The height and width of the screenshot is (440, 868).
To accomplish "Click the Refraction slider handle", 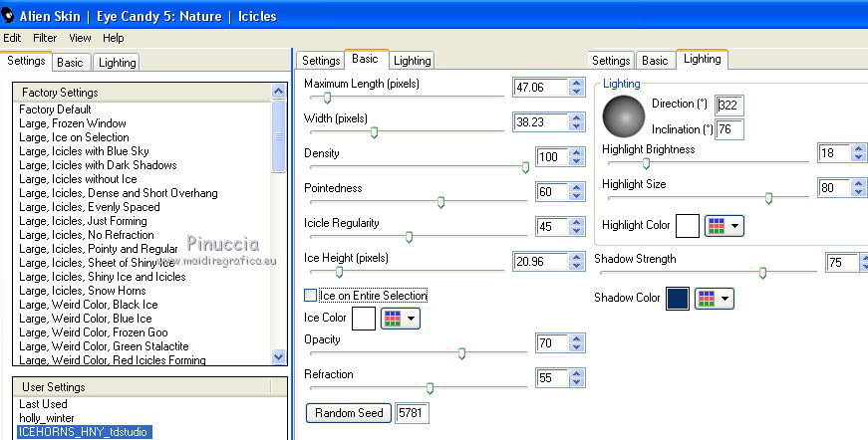I will (430, 388).
